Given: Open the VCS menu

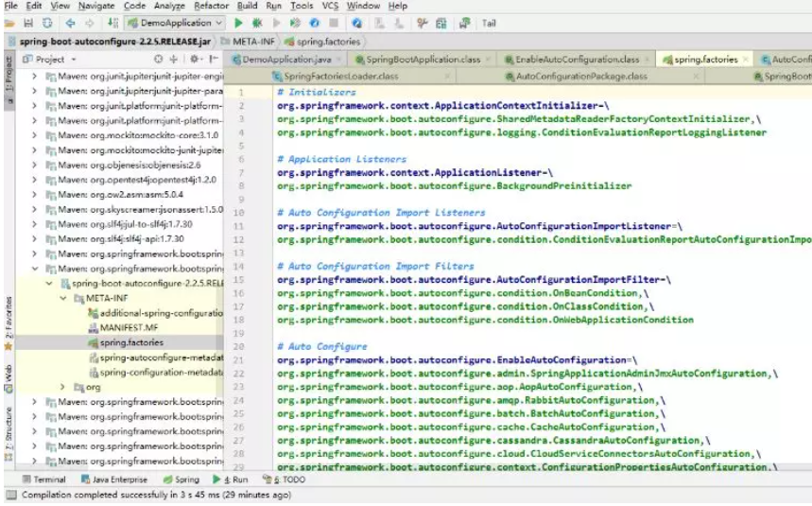Looking at the screenshot, I should (x=330, y=6).
